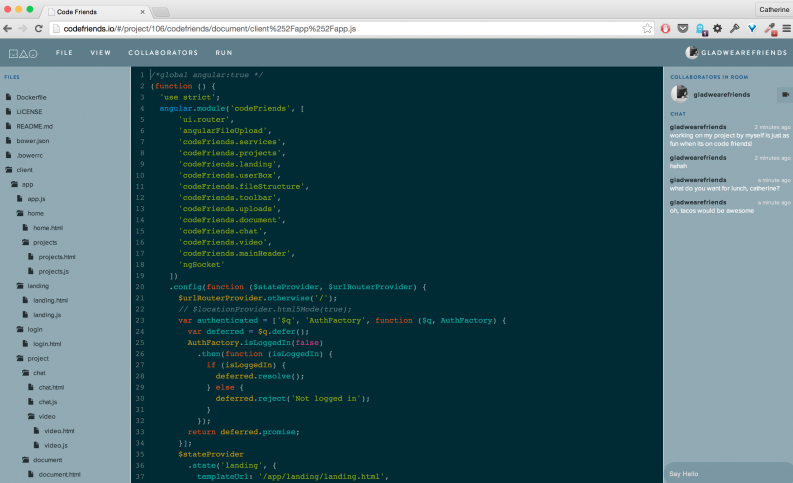Viewport: 793px width, 483px height.
Task: Open the VIEW menu
Action: tap(100, 53)
